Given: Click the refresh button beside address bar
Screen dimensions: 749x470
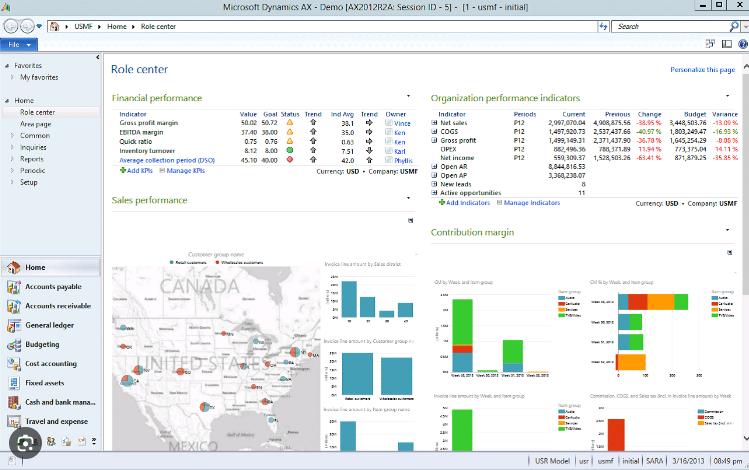Looking at the screenshot, I should [x=603, y=26].
